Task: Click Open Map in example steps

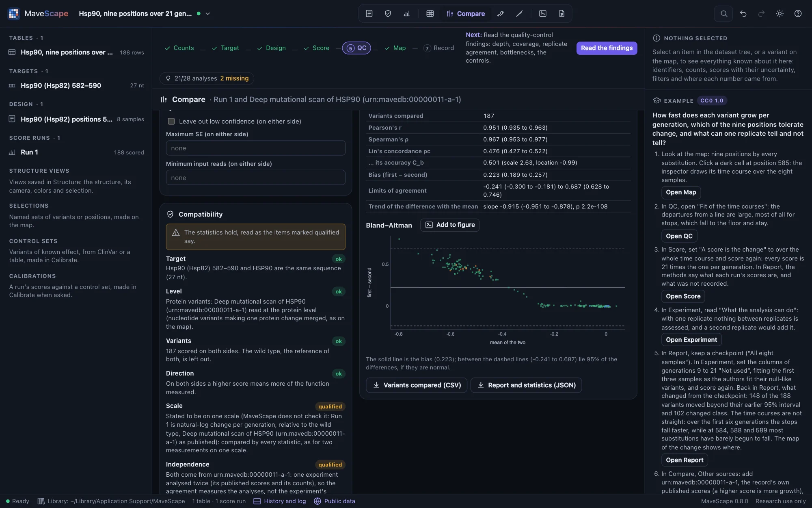Action: [681, 192]
